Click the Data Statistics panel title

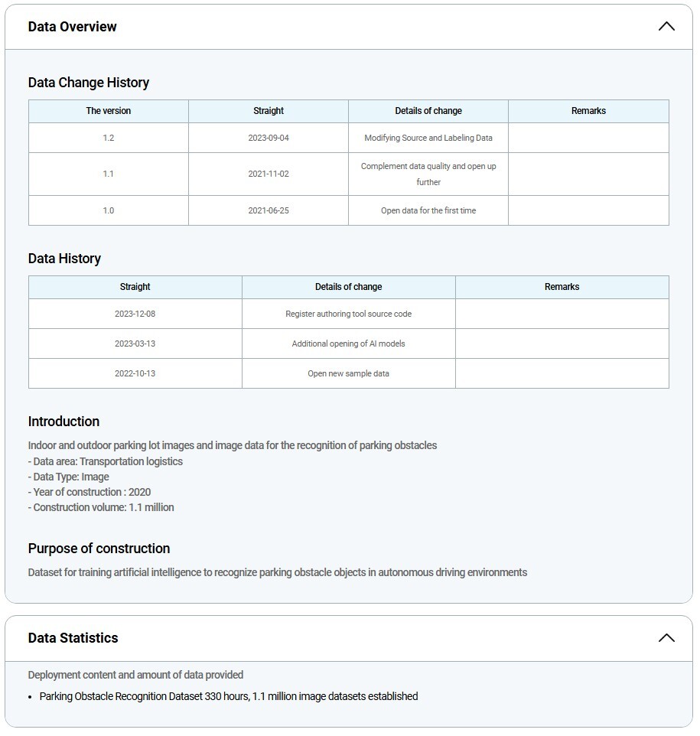point(73,638)
